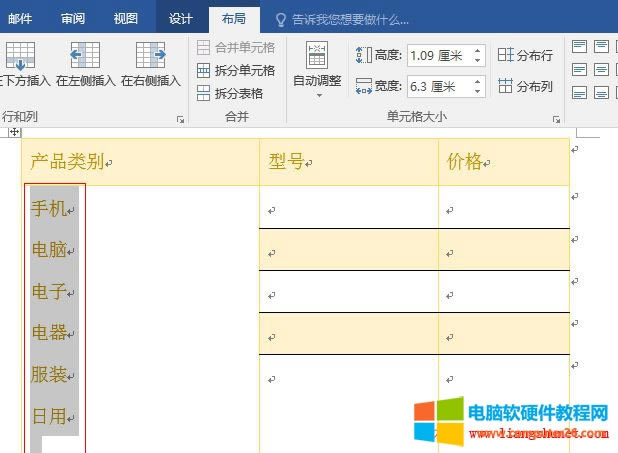Click the Insert Below (在下方插入) icon

[x=20, y=56]
